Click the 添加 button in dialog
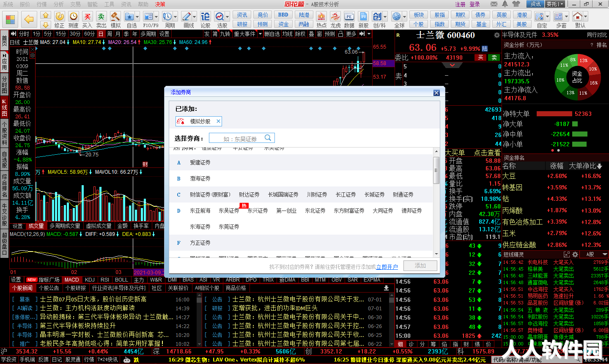The height and width of the screenshot is (364, 609). click(x=420, y=265)
